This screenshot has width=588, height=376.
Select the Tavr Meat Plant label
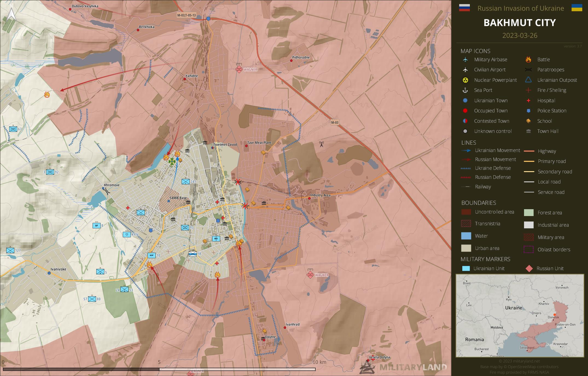(259, 142)
